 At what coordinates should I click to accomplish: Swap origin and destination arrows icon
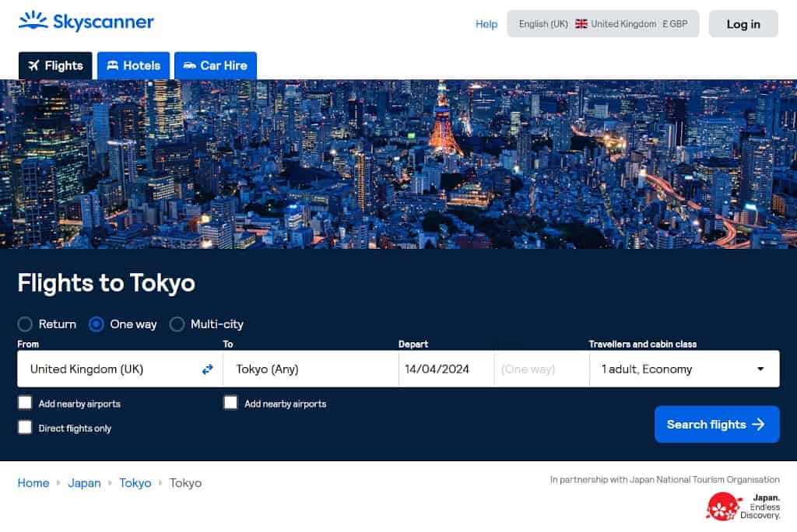pos(207,369)
